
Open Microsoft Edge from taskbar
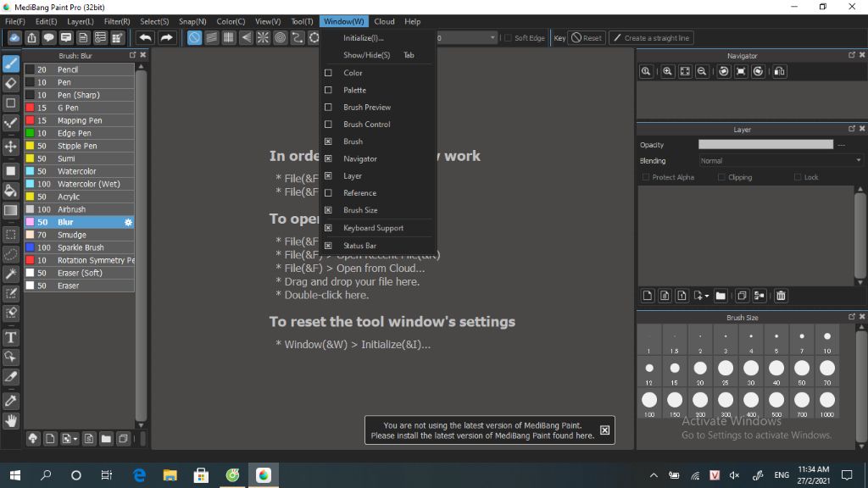coord(139,475)
